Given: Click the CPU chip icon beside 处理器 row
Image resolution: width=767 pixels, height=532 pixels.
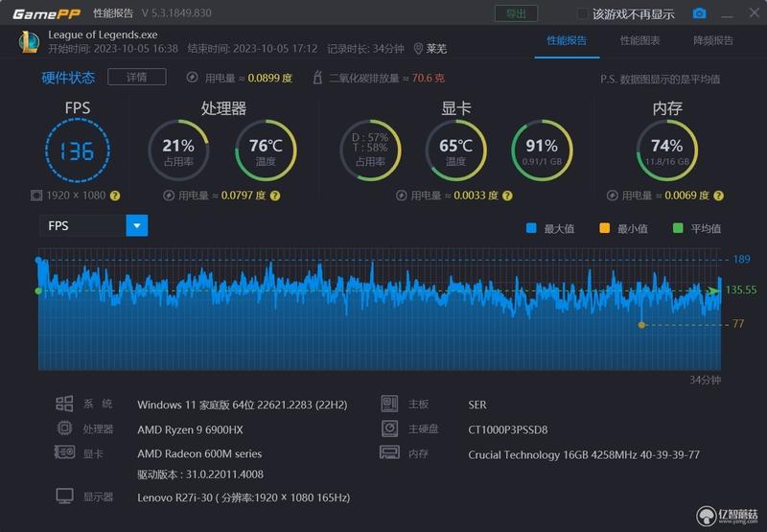Looking at the screenshot, I should tap(64, 428).
